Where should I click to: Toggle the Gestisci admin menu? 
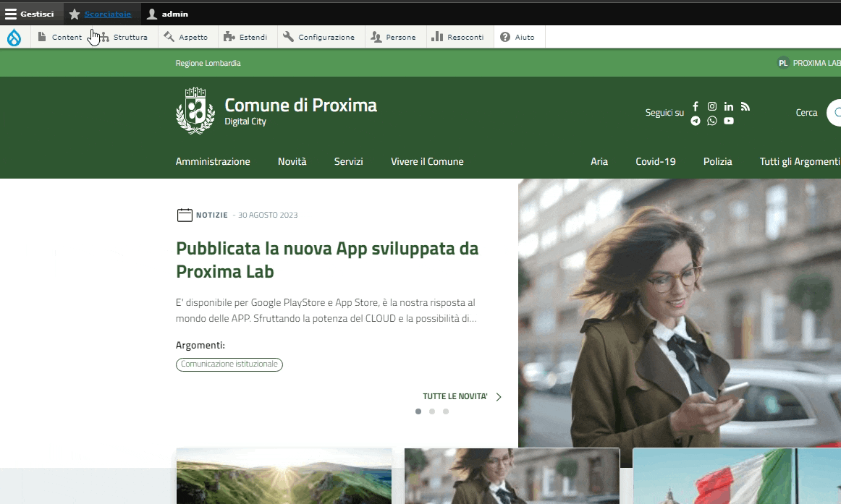(x=30, y=14)
